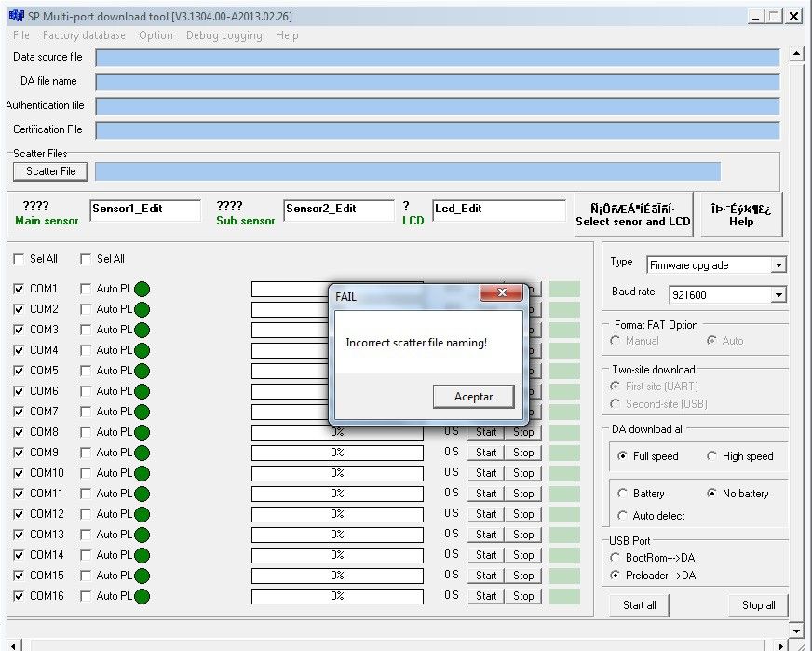812x651 pixels.
Task: Click the "Incorrect scatter file naming!" message text
Action: 416,343
